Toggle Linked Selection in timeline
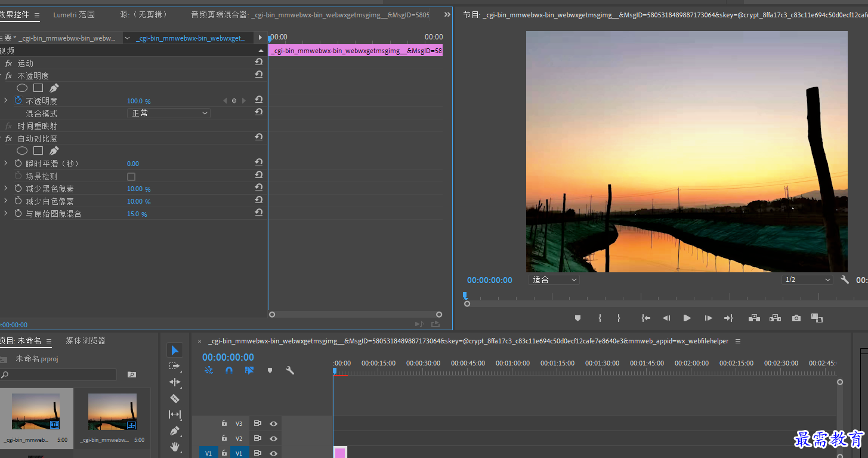 point(249,370)
